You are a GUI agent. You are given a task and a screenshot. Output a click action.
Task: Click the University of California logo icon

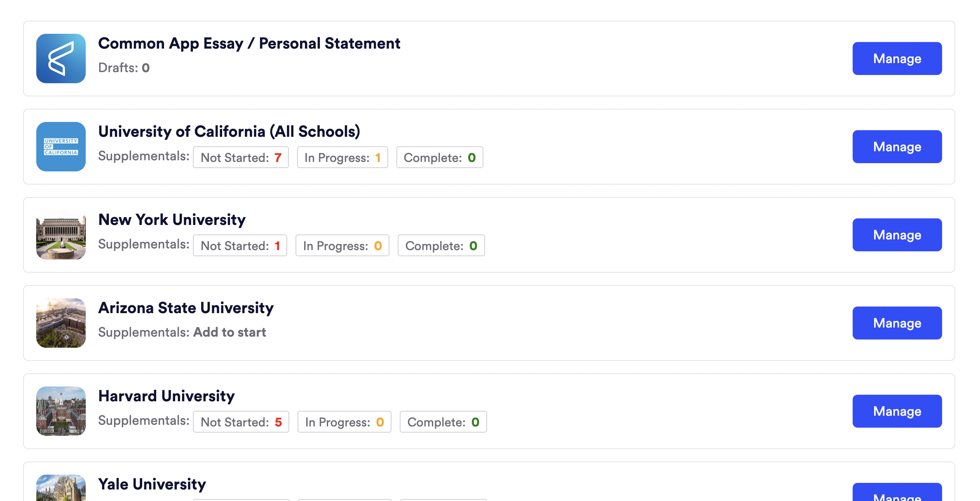[x=61, y=147]
